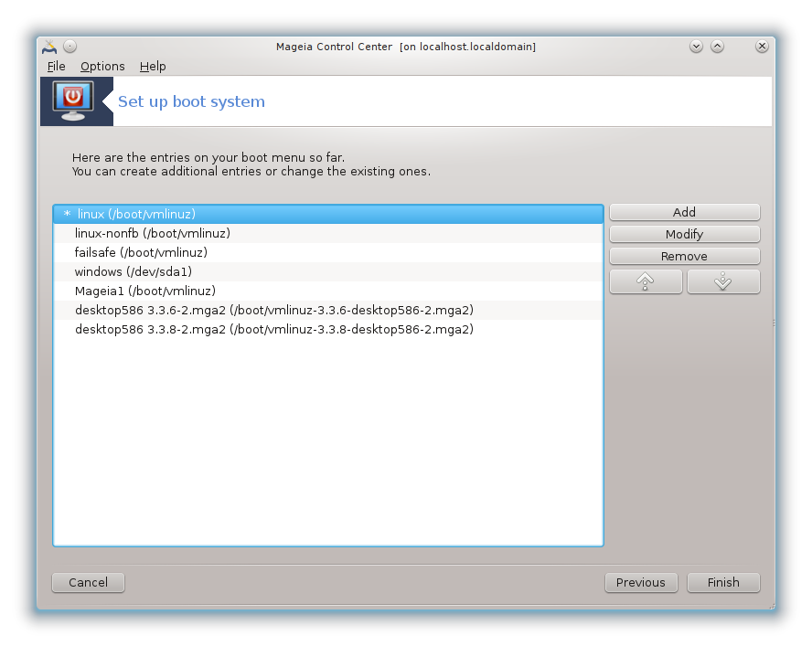Screen dimensions: 812x646
Task: Remove the selected boot entry
Action: click(x=685, y=256)
